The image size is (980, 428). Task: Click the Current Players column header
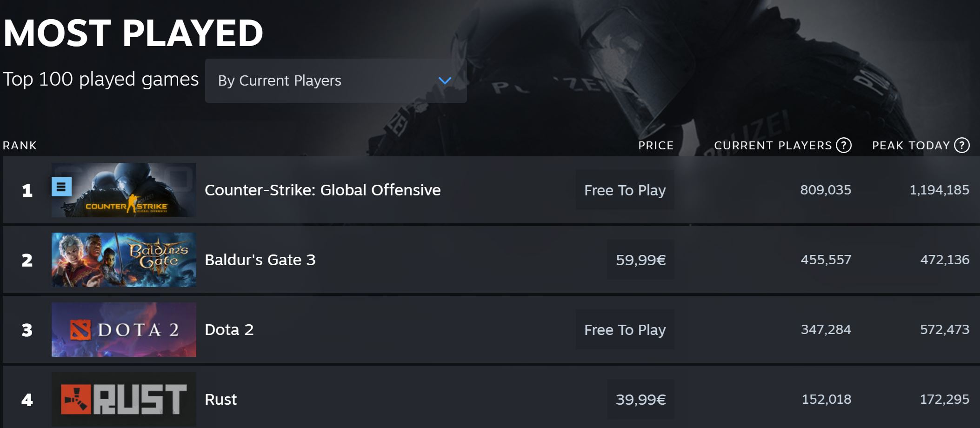tap(773, 146)
